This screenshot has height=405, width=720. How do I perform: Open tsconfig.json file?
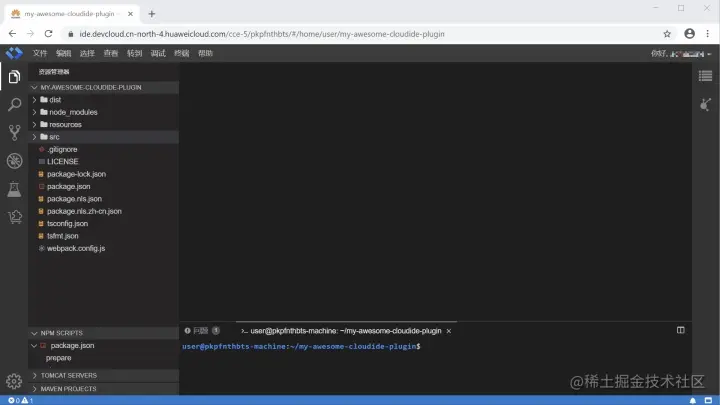[x=67, y=224]
